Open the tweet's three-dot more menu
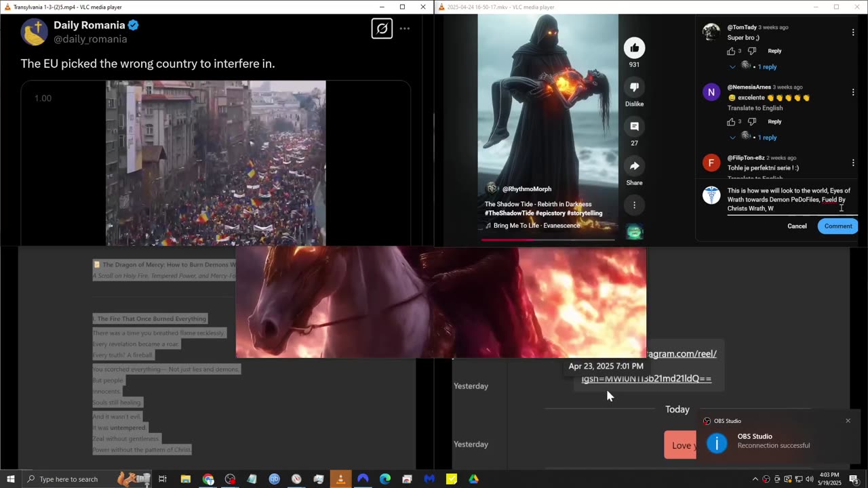The width and height of the screenshot is (868, 488). (x=405, y=29)
